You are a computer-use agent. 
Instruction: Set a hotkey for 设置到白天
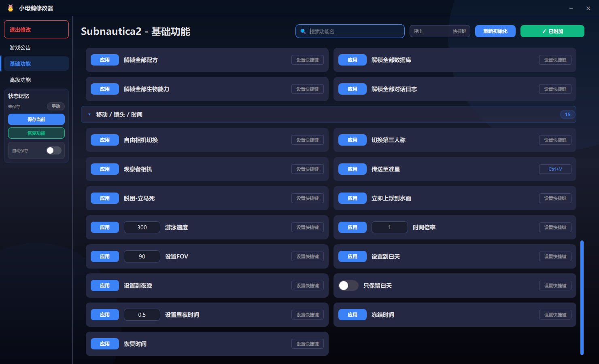(x=555, y=256)
